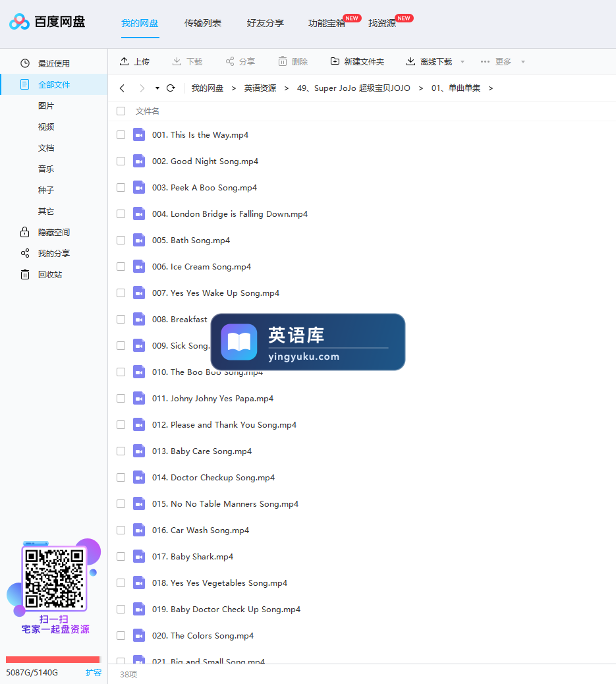Screen dimensions: 616x684
Task: Click video icon of 011. Johny Johny Yes Papa.mp4
Action: tap(139, 398)
